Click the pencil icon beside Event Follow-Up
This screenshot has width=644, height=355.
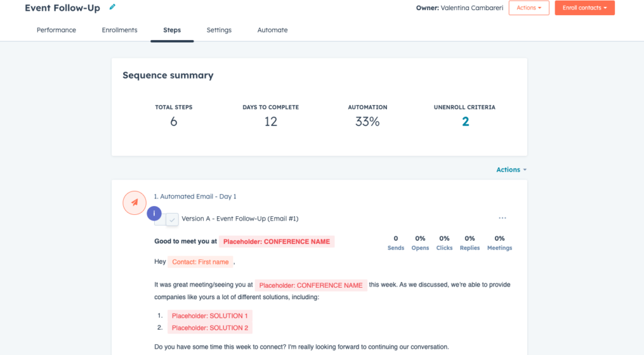(112, 7)
